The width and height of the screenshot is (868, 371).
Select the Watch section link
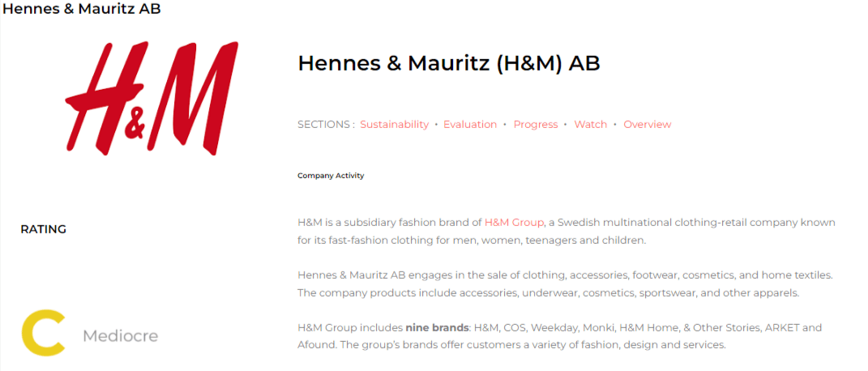coord(590,125)
